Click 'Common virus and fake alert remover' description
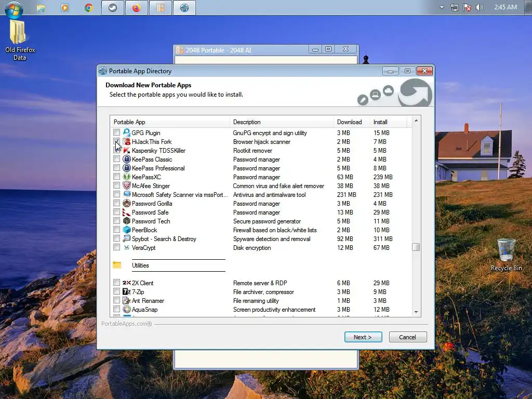Screen dimensions: 532x399 click(x=278, y=185)
